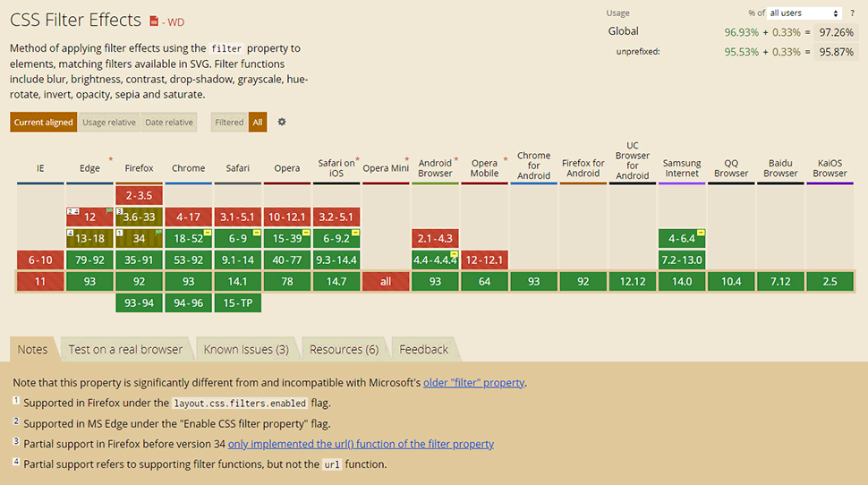The width and height of the screenshot is (868, 485).
Task: Click the Samsung Internet header
Action: pos(682,167)
